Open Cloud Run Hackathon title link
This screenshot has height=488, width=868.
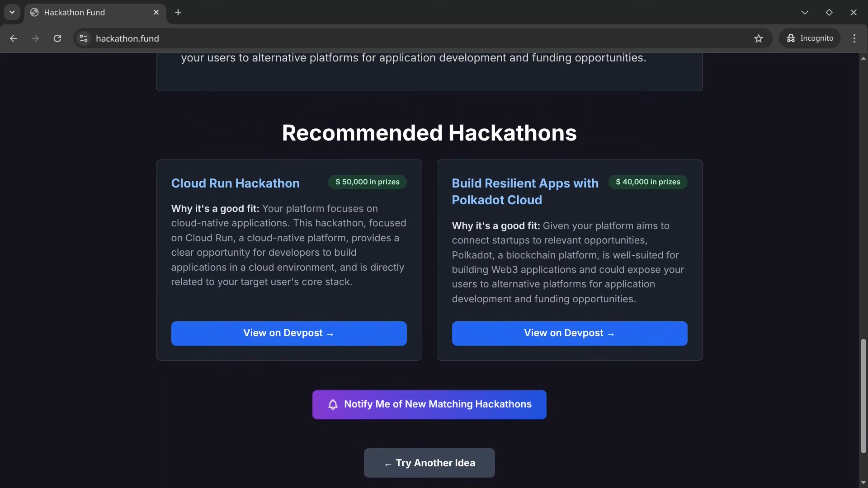pyautogui.click(x=236, y=183)
